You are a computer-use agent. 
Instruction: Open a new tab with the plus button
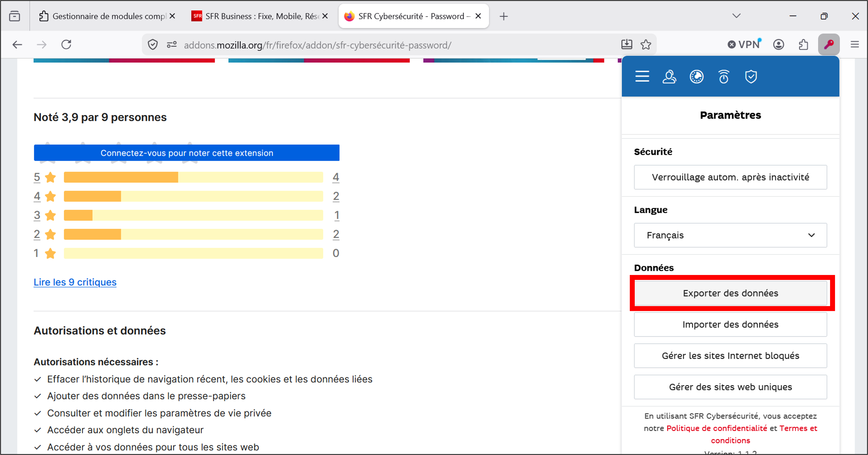pyautogui.click(x=504, y=16)
